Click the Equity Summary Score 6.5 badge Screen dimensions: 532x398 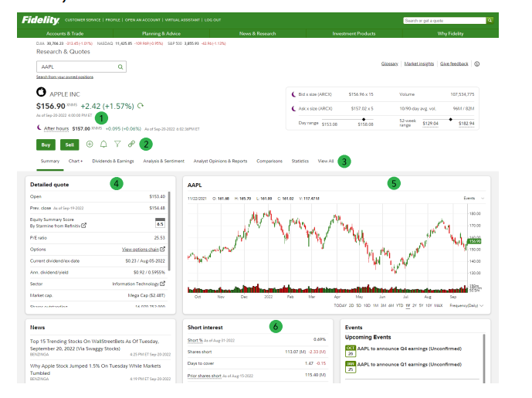[160, 223]
